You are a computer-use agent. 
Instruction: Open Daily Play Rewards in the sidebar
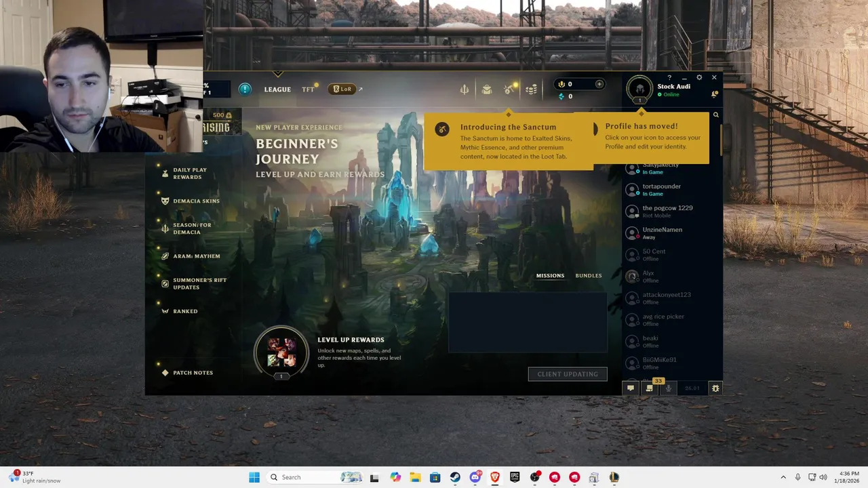[189, 174]
